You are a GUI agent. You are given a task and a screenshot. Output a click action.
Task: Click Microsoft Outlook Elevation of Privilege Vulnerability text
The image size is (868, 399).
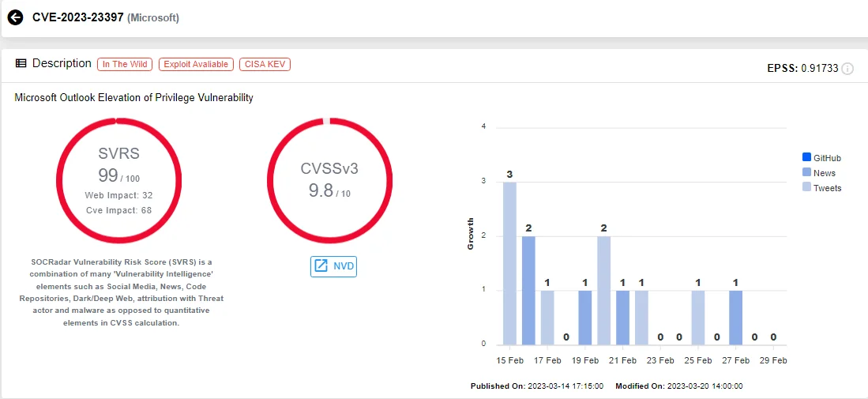[x=134, y=98]
